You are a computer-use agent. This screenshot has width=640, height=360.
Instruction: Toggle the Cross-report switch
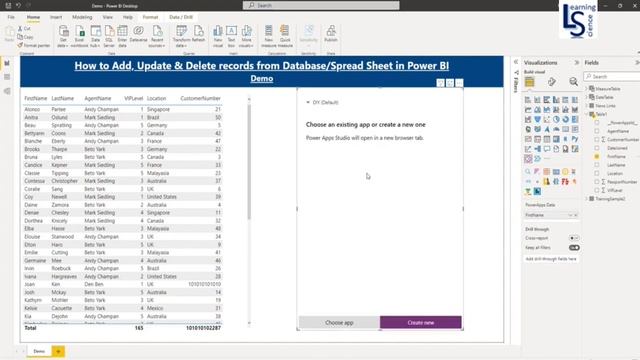coord(574,238)
